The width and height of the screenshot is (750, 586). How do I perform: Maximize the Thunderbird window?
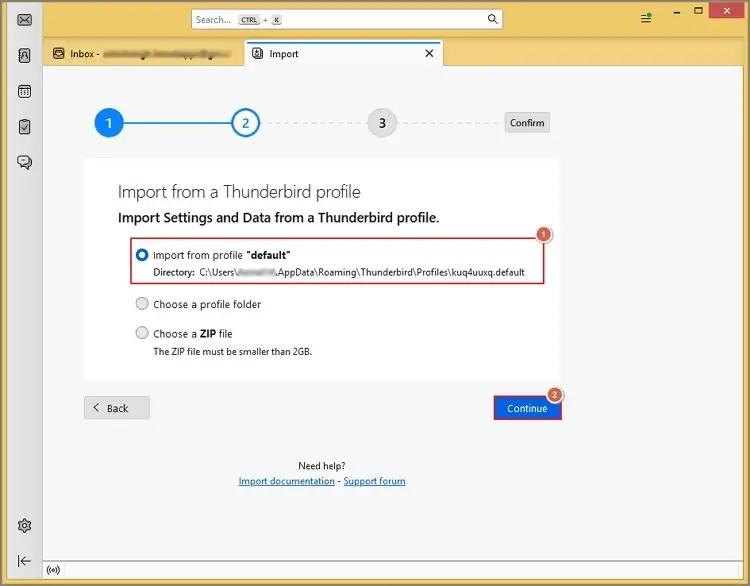pyautogui.click(x=698, y=11)
